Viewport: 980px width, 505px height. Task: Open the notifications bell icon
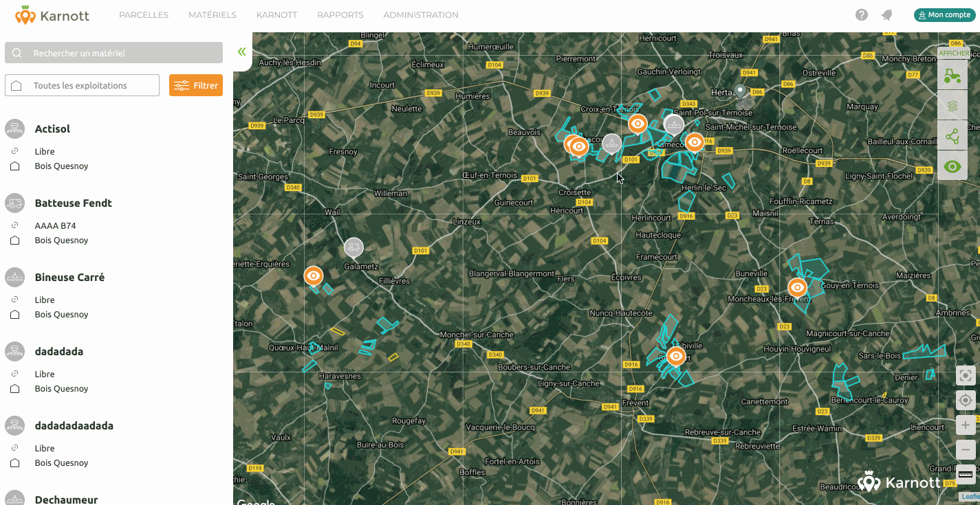point(887,15)
